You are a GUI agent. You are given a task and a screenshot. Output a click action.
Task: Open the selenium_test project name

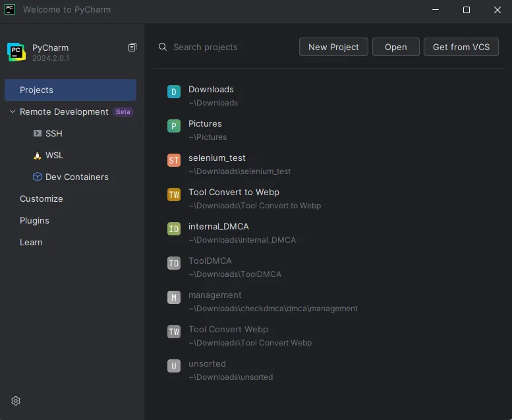tap(217, 158)
